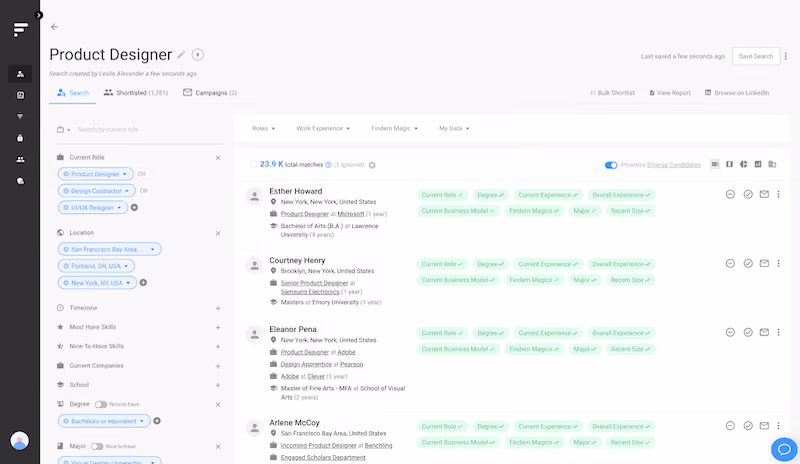The height and width of the screenshot is (464, 800).
Task: Open Arlene McCoy's profile name
Action: pos(294,423)
